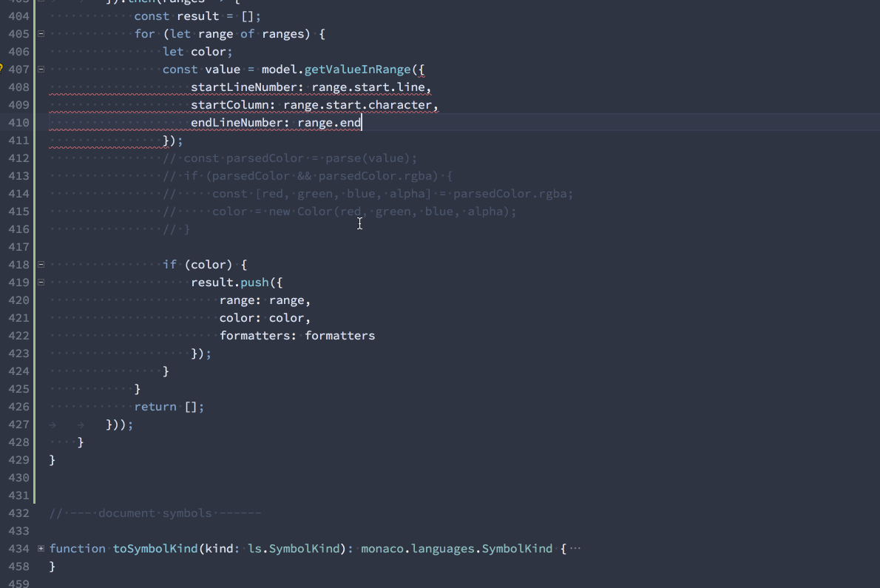
Task: Click the ls.SymbolKind parameter type
Action: click(x=294, y=548)
